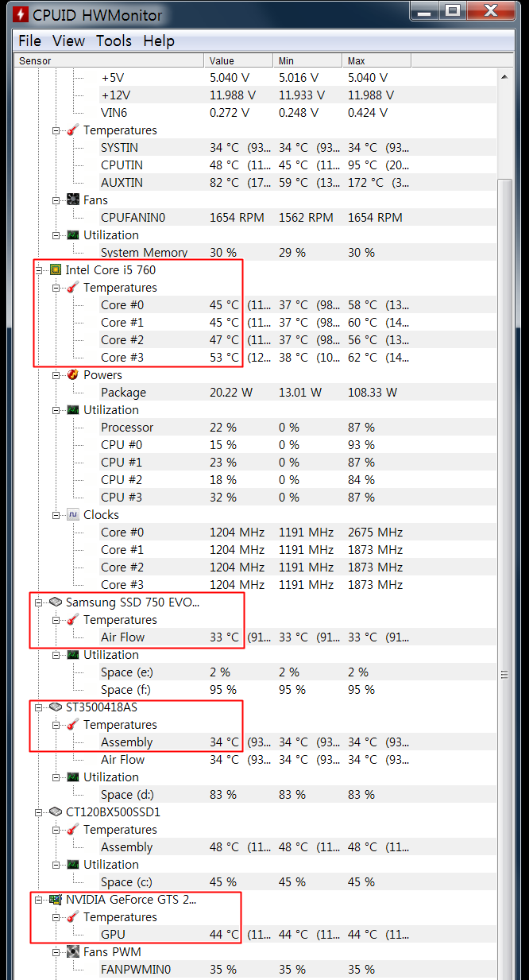The image size is (529, 980).
Task: Click the 2675 MHz max clock value
Action: 376,533
